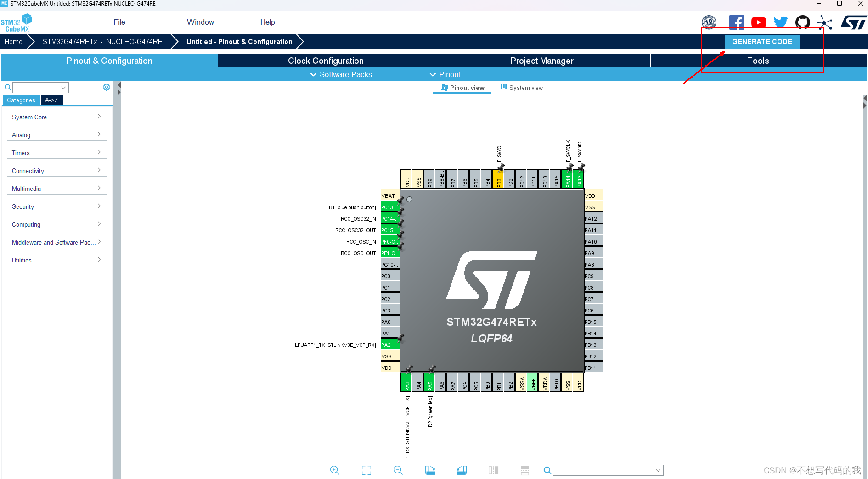
Task: Click pin PA2 on the chip
Action: (390, 345)
